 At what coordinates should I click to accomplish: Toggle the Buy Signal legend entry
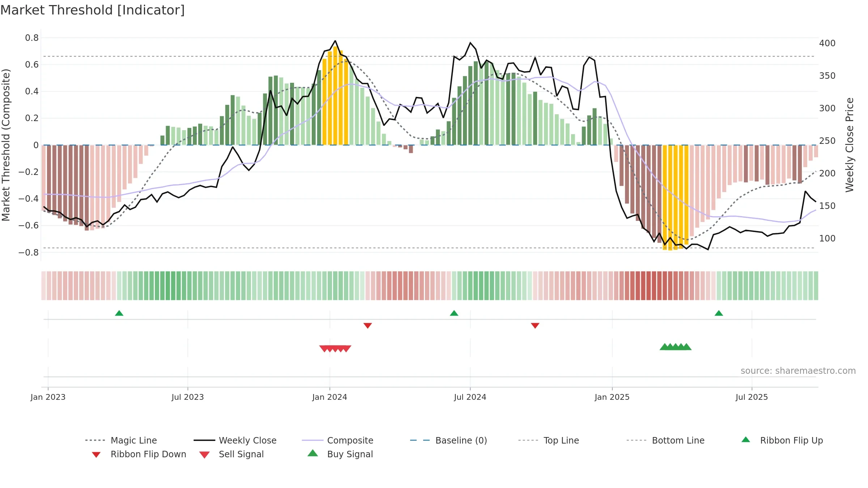click(x=340, y=454)
